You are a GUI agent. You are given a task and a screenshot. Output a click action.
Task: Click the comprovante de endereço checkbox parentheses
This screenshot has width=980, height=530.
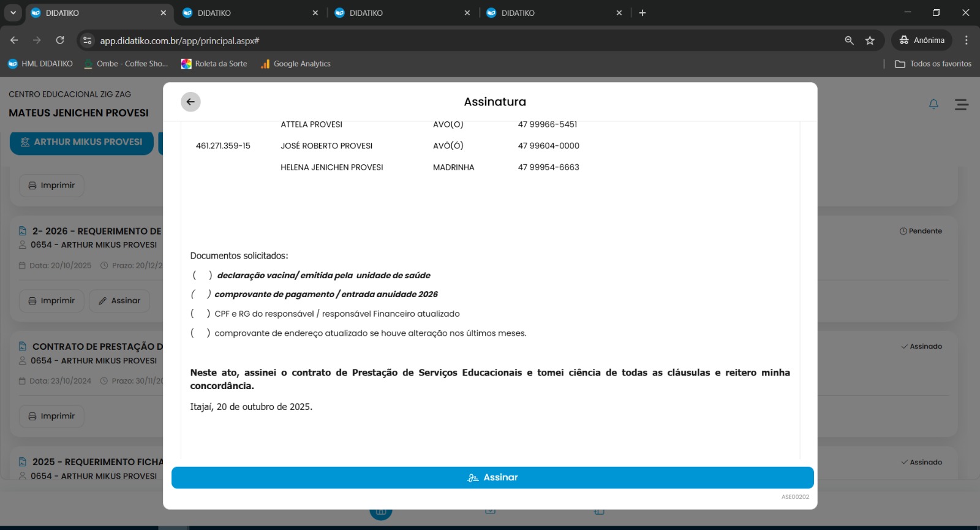200,333
